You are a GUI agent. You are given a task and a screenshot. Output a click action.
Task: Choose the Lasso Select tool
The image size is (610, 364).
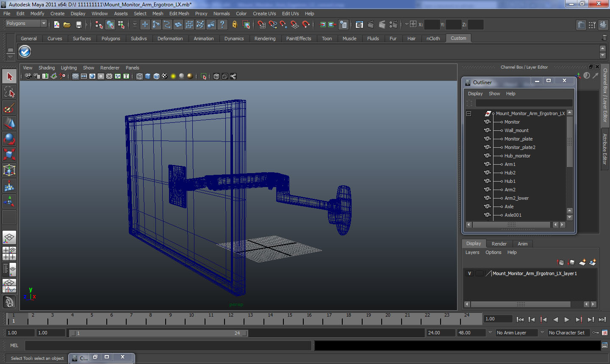pos(9,92)
